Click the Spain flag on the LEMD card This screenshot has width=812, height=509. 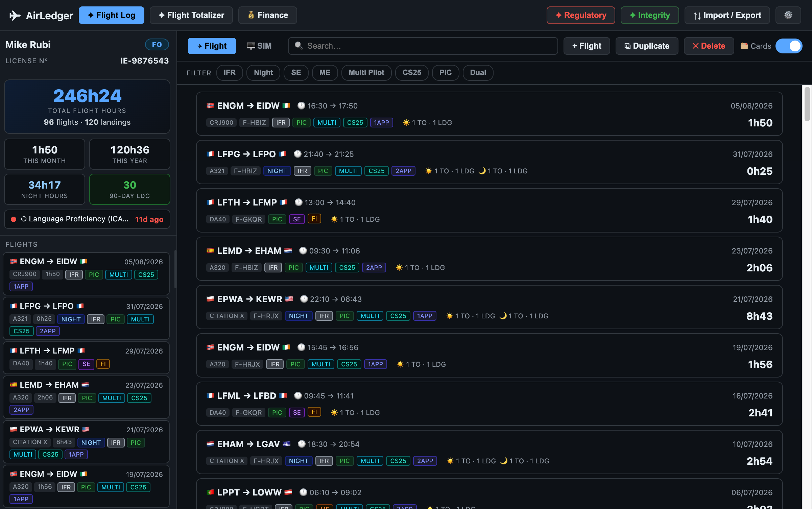coord(210,251)
